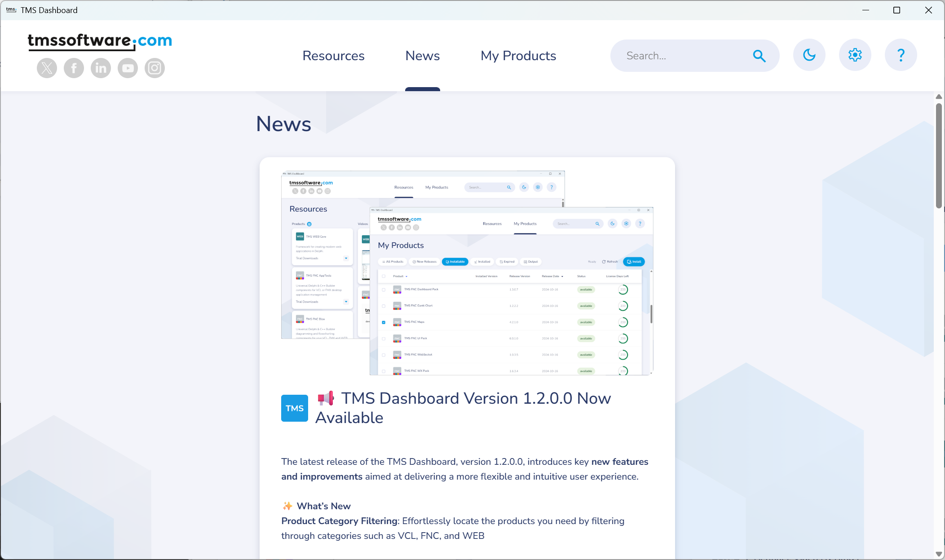Viewport: 945px width, 560px height.
Task: Open the LinkedIn social icon
Action: (101, 68)
